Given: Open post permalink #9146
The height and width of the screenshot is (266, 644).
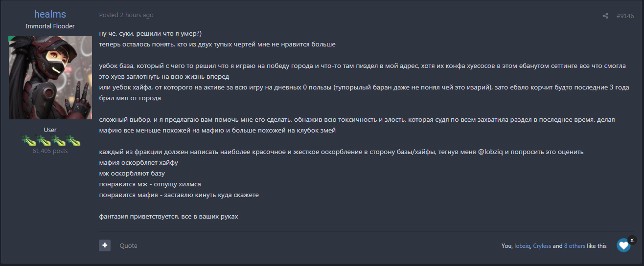Looking at the screenshot, I should 625,16.
